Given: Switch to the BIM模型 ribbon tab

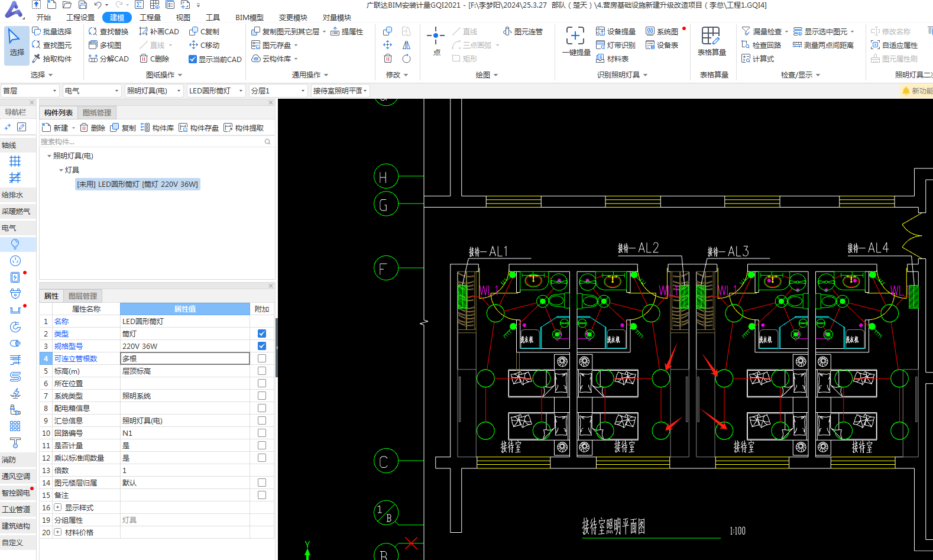Looking at the screenshot, I should point(250,17).
